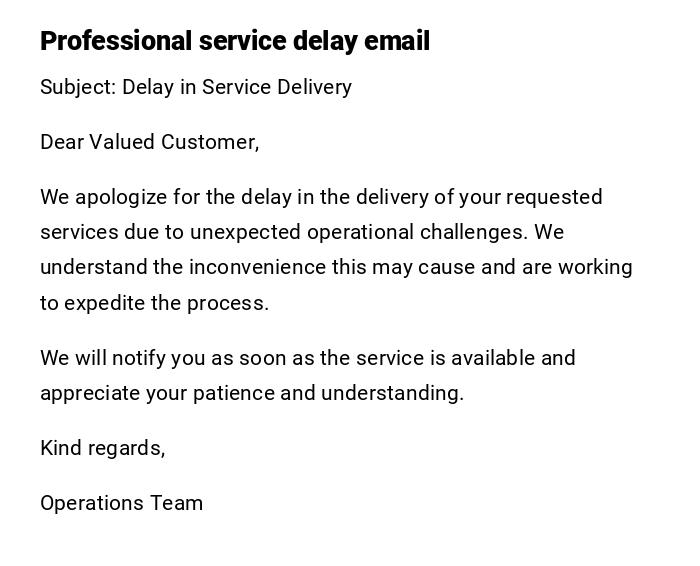700x566 pixels.
Task: Click the "Kind regards," closing line
Action: click(x=103, y=448)
